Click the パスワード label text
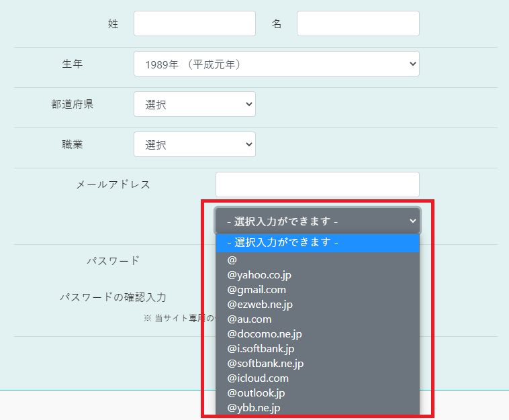 (x=113, y=261)
